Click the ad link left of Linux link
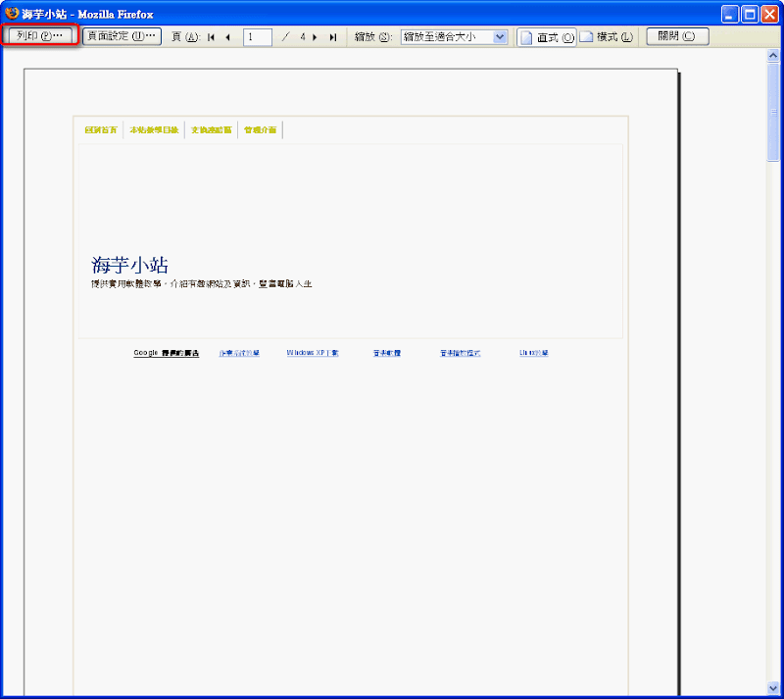The width and height of the screenshot is (784, 699). 460,353
